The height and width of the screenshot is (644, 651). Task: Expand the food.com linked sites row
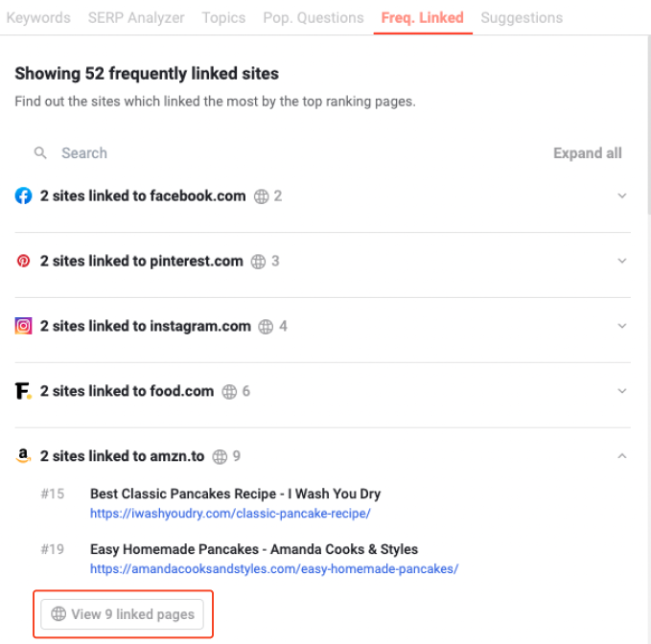(x=621, y=391)
